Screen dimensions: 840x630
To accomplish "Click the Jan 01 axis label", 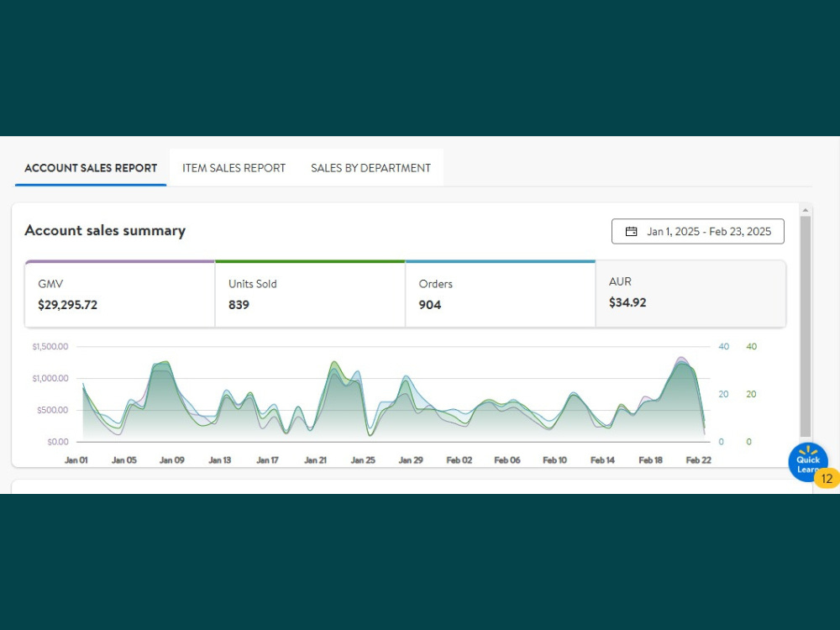I will (x=76, y=460).
